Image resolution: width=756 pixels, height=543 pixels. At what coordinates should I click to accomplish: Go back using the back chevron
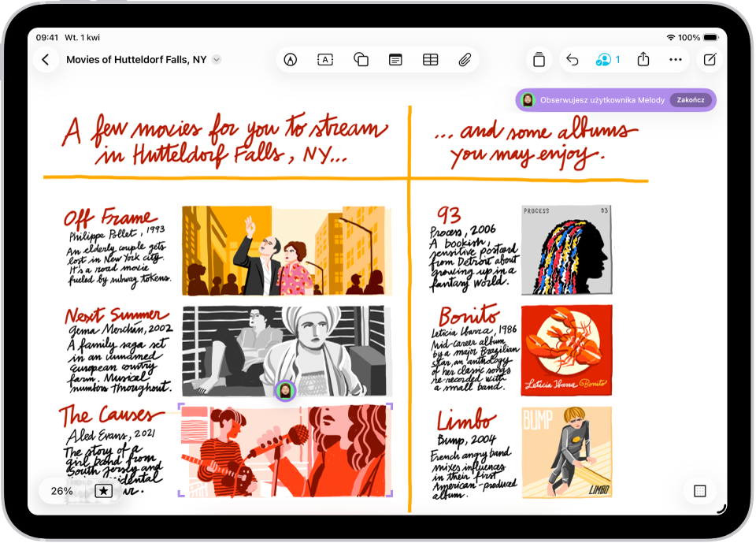[46, 60]
